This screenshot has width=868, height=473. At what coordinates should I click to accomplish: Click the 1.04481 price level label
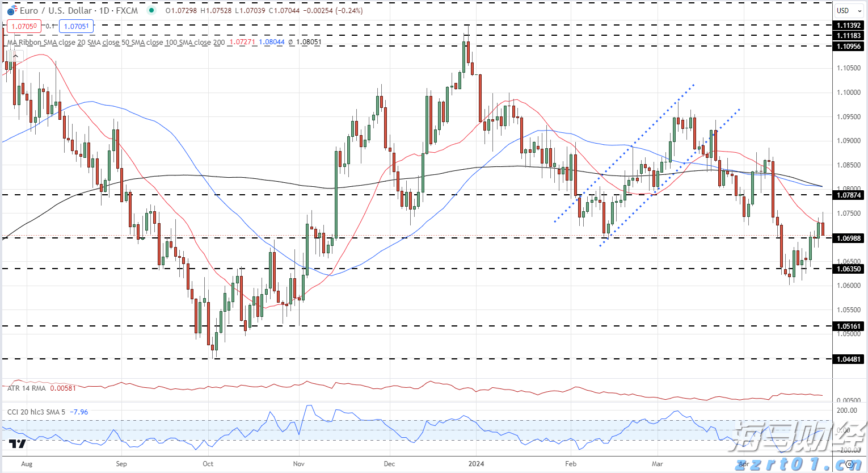tap(849, 359)
